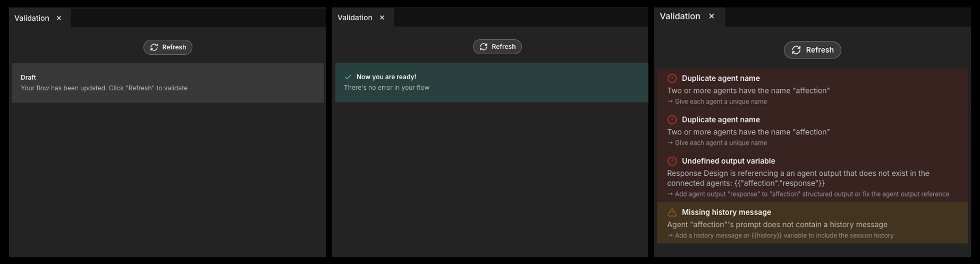980x264 pixels.
Task: Click the error icon beside "Undefined output variable"
Action: point(672,161)
